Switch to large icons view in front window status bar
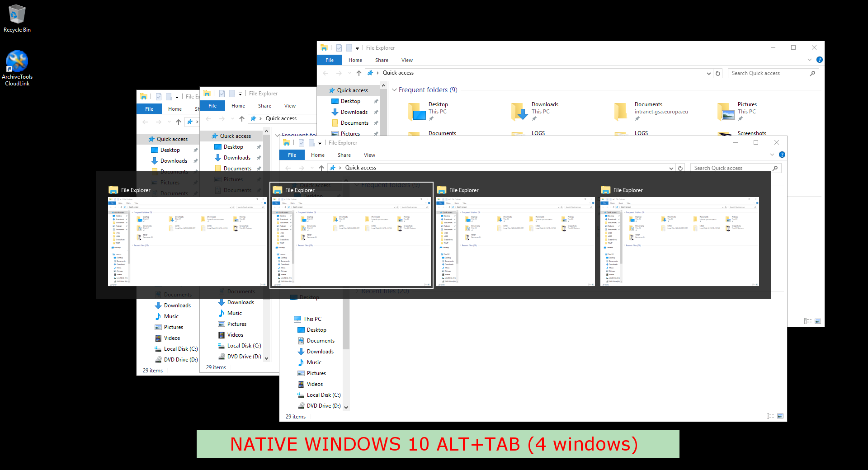Viewport: 868px width, 470px height. [780, 416]
